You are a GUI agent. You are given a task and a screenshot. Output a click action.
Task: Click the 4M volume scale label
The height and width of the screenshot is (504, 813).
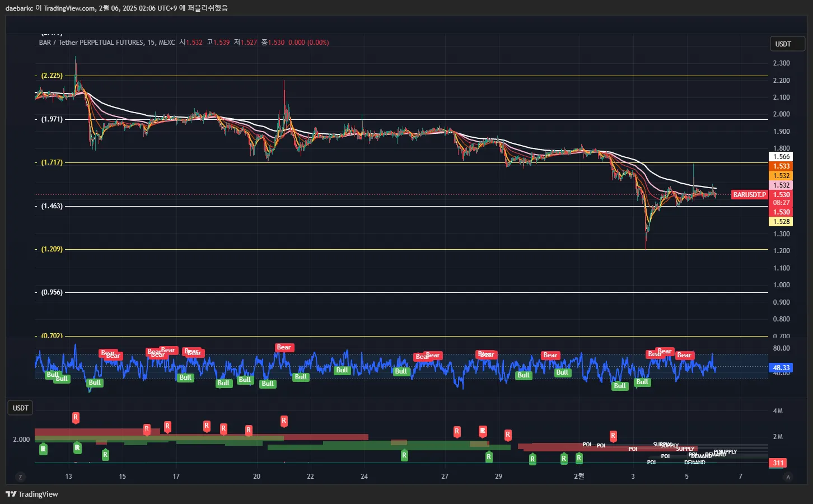tap(778, 411)
